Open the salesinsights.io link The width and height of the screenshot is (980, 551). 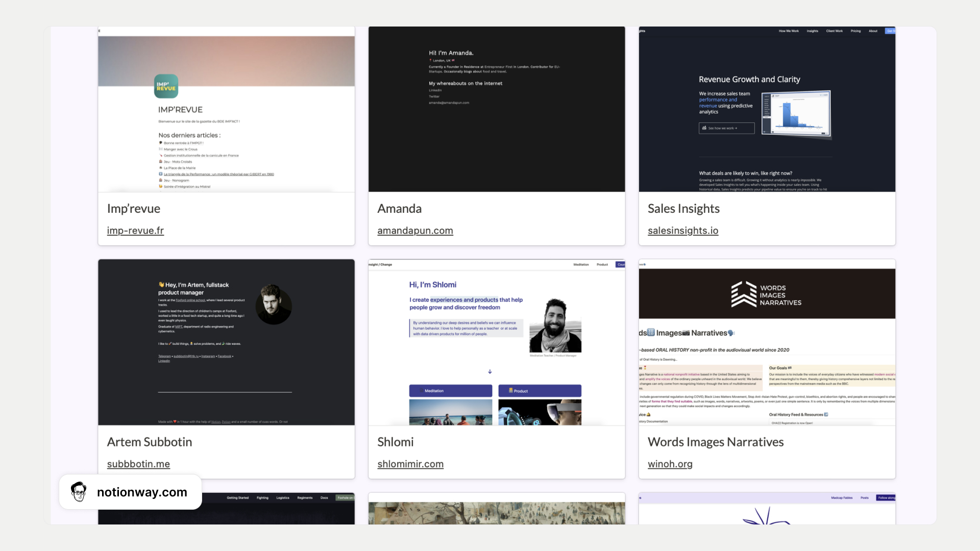(683, 231)
